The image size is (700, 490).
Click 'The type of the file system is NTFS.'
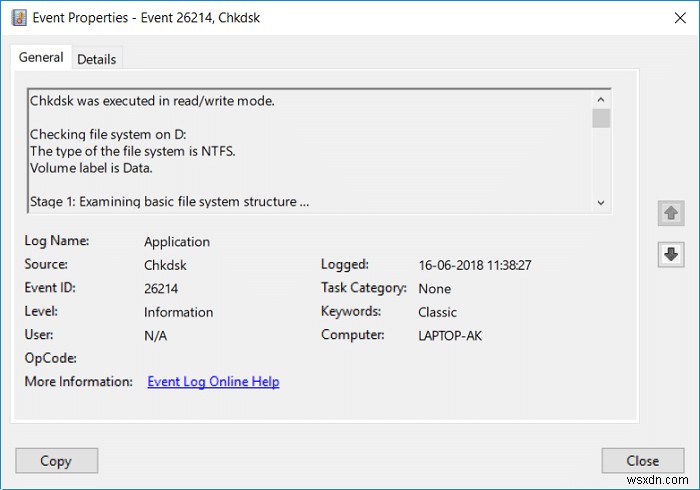pyautogui.click(x=133, y=152)
